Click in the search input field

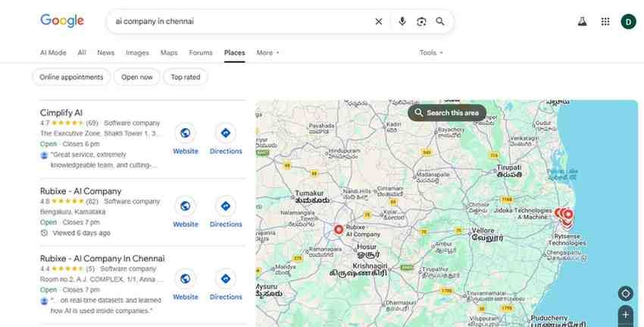[242, 21]
